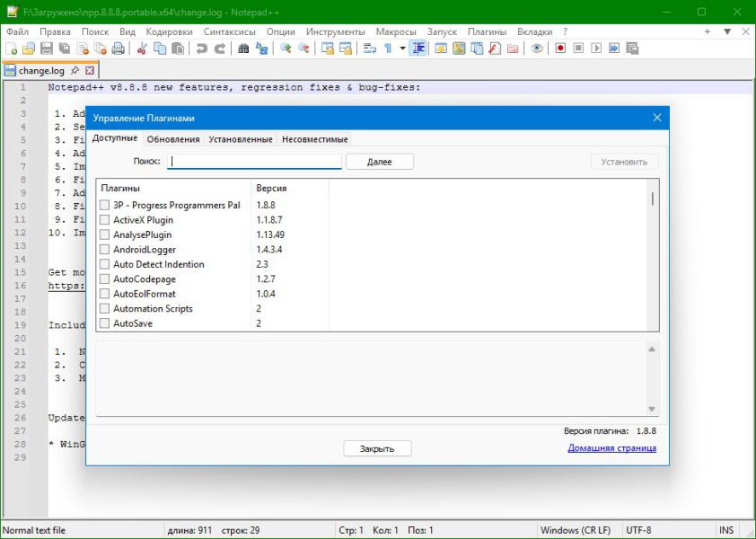Click the Zoom in toolbar icon

click(286, 49)
